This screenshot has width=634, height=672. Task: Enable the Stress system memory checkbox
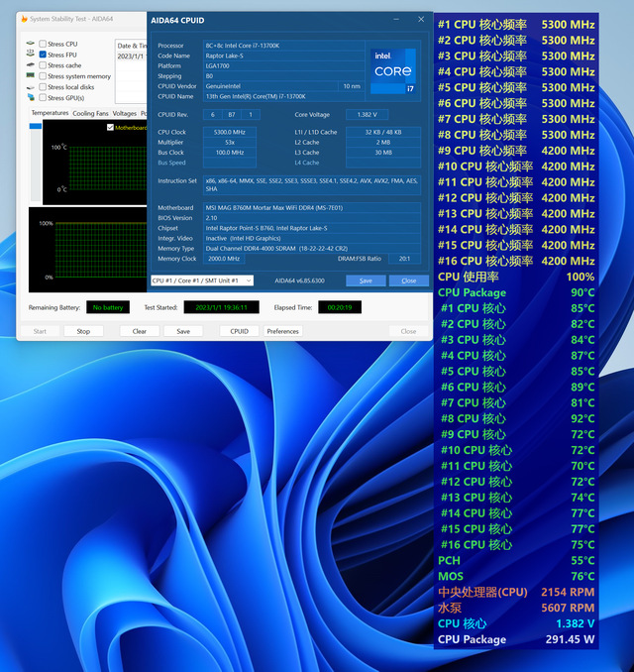tap(43, 76)
